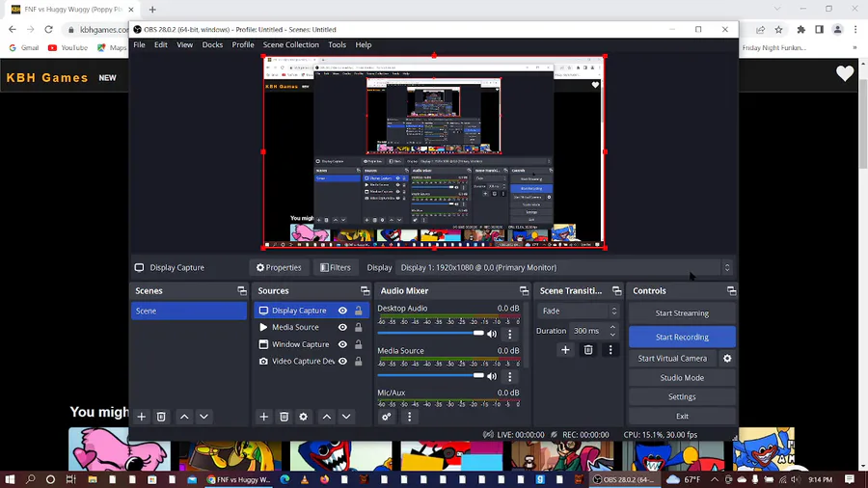Open advanced audio properties gears icon

[387, 417]
